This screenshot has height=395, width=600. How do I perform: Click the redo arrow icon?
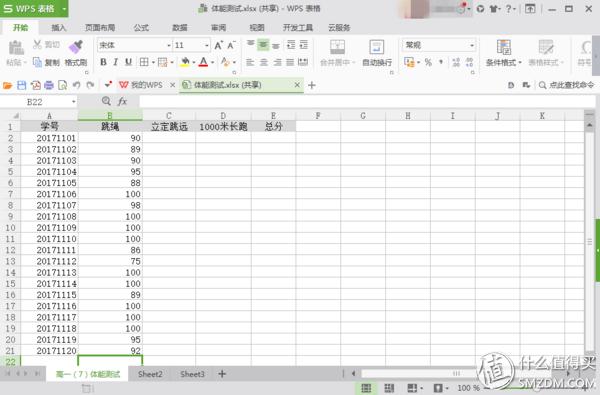coord(90,85)
